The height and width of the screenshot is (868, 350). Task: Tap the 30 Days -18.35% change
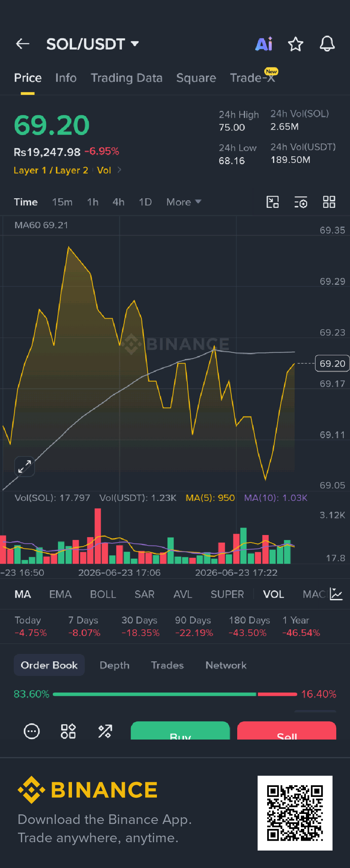pyautogui.click(x=141, y=626)
